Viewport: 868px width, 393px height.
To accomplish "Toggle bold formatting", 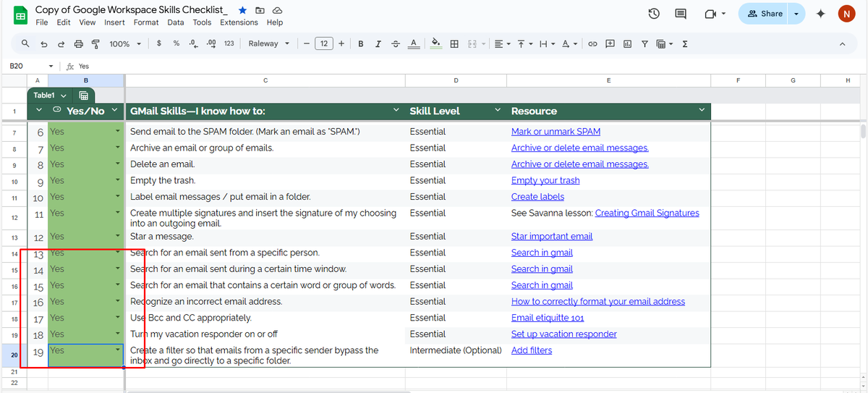I will coord(361,43).
